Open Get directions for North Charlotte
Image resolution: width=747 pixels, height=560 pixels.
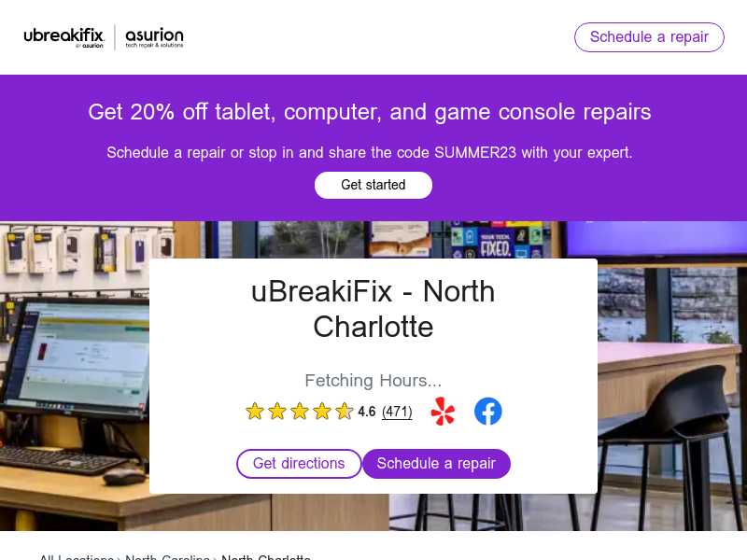tap(299, 463)
